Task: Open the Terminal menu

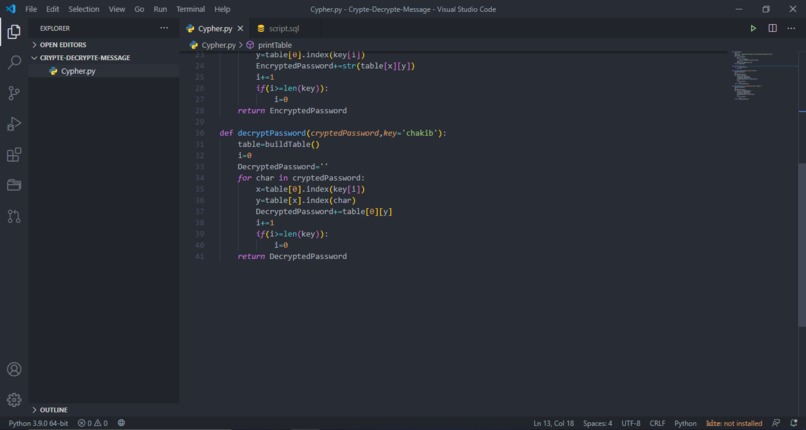Action: tap(190, 9)
